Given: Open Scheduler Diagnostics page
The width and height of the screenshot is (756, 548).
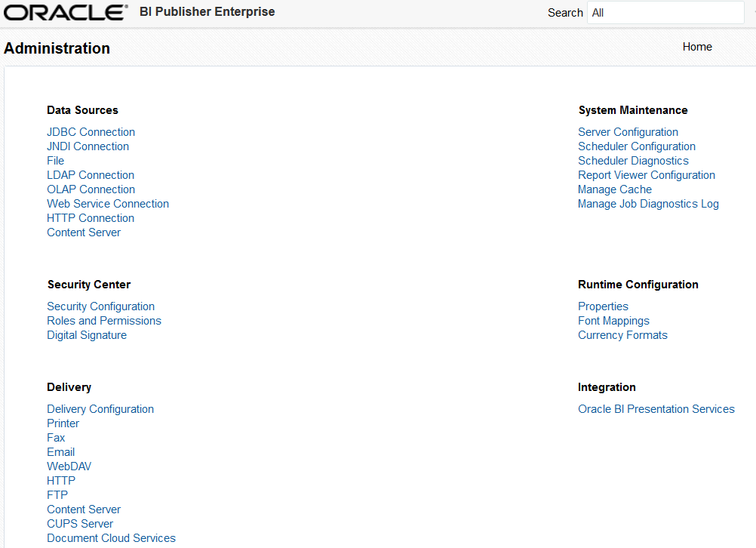Looking at the screenshot, I should click(x=633, y=161).
